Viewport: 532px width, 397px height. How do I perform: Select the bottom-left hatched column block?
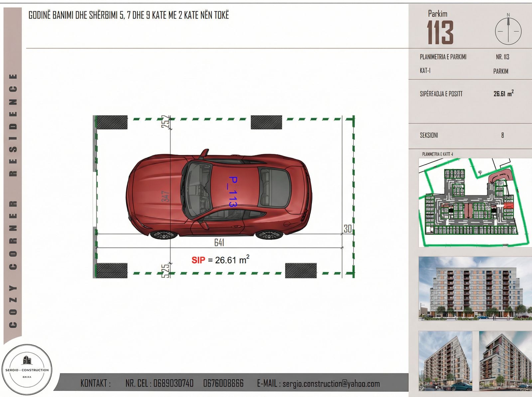(111, 270)
